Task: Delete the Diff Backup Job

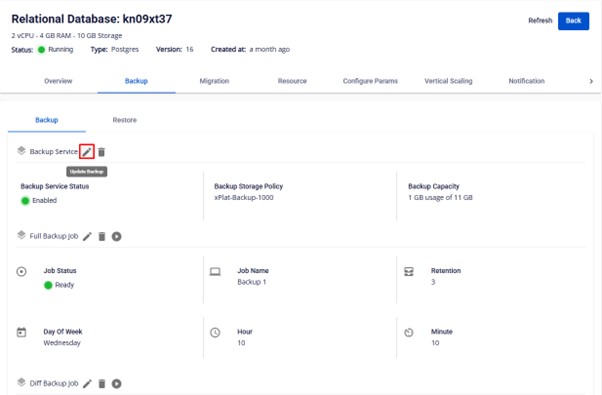Action: 102,383
